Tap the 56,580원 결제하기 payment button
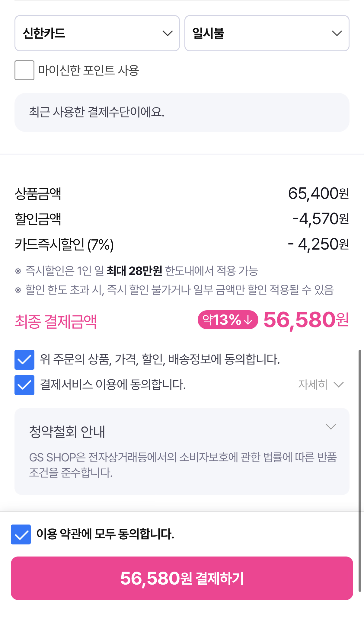 tap(182, 578)
